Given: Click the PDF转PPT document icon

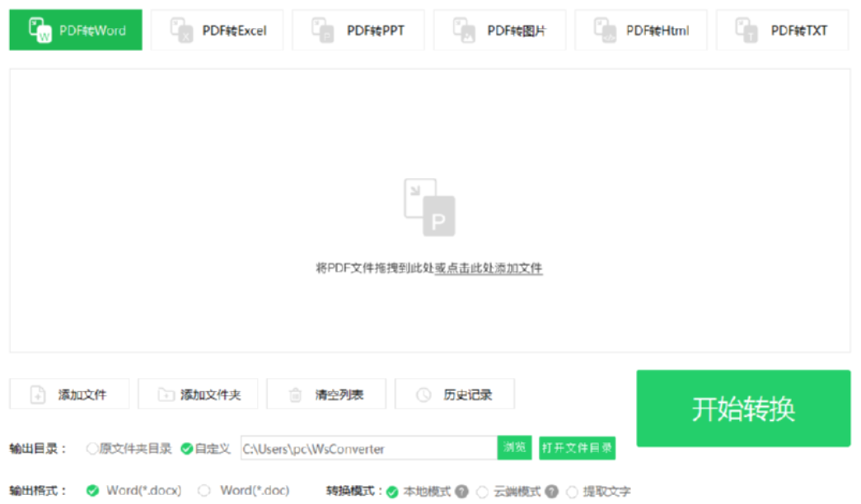Looking at the screenshot, I should click(323, 30).
